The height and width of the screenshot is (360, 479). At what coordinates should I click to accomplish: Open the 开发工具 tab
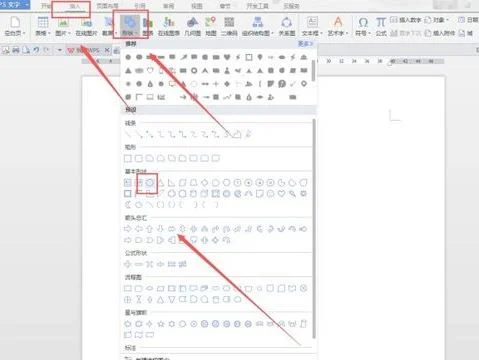[257, 6]
